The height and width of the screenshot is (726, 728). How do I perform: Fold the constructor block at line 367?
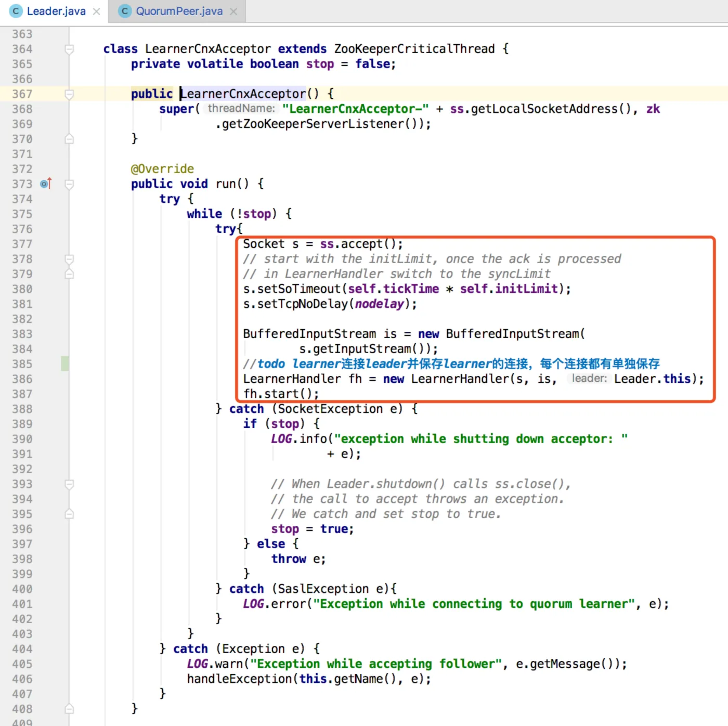click(69, 94)
